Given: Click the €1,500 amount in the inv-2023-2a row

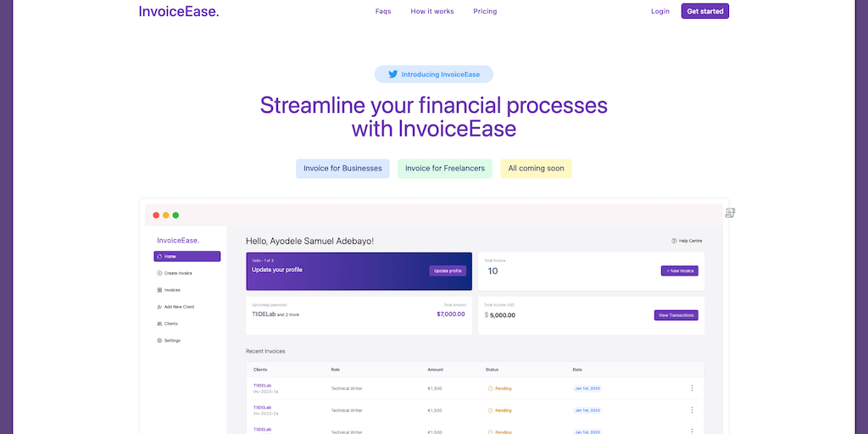Looking at the screenshot, I should click(435, 410).
